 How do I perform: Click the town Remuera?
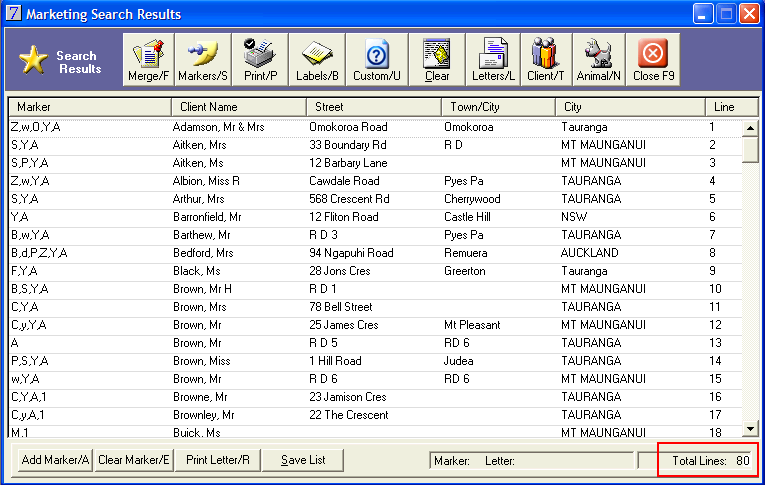tap(466, 254)
